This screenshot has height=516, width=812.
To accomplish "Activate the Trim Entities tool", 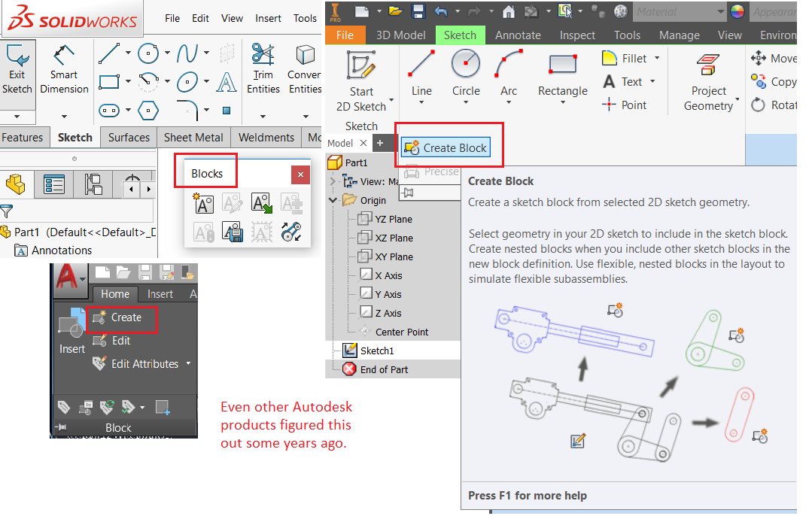I will click(x=263, y=66).
